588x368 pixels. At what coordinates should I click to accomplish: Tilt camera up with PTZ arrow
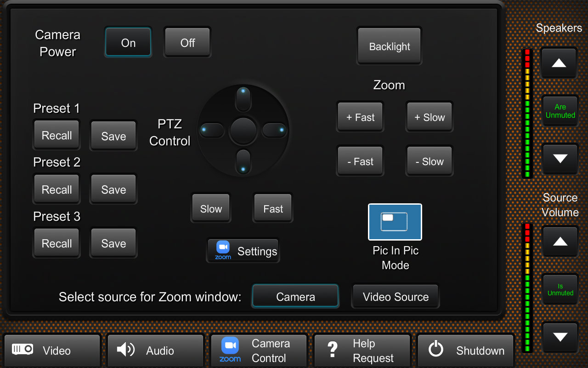click(x=243, y=98)
